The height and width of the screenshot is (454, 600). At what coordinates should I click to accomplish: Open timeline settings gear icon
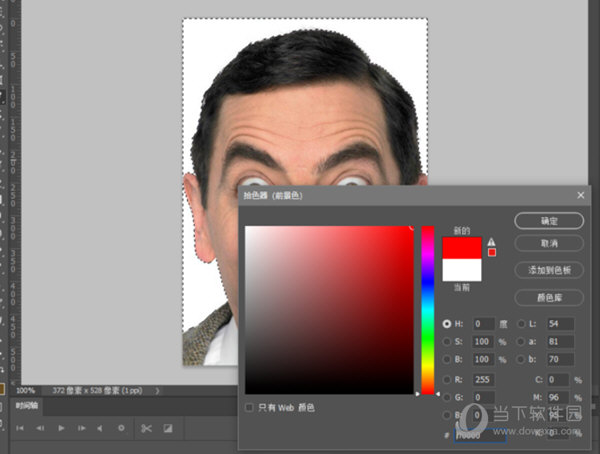point(121,428)
